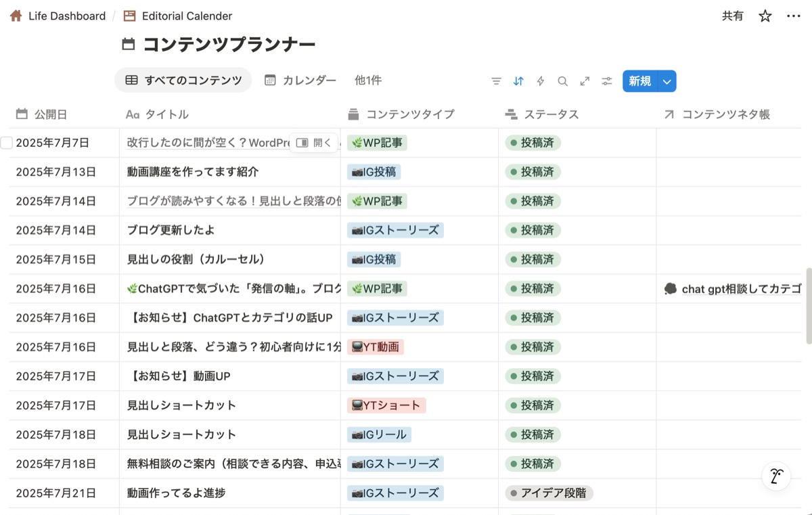Image resolution: width=812 pixels, height=515 pixels.
Task: Click the vertical scrollbar thumb
Action: [x=808, y=306]
